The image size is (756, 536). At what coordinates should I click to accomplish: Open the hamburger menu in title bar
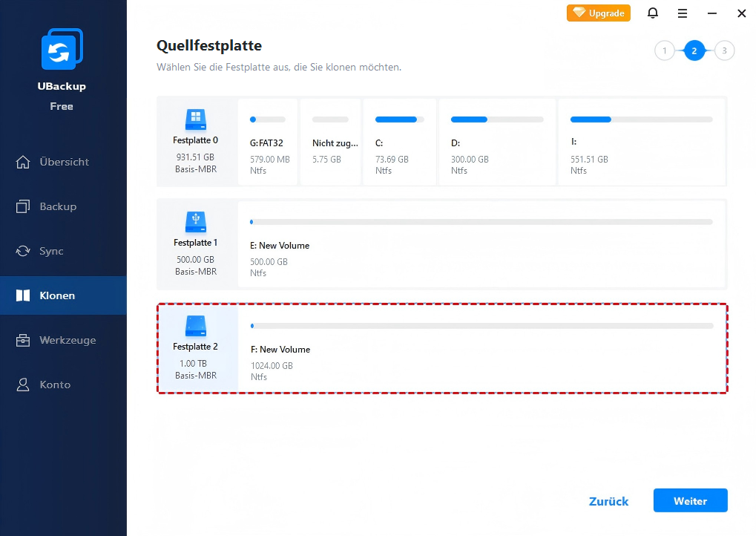tap(683, 13)
